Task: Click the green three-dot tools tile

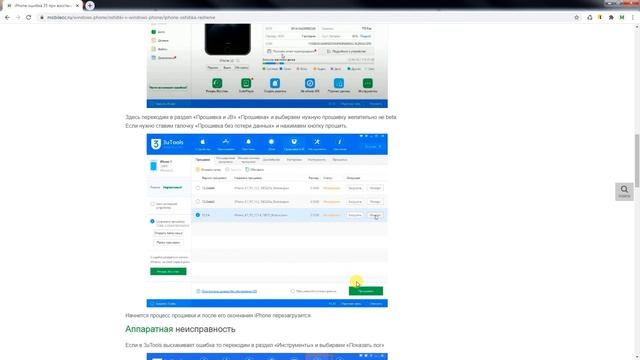Action: (368, 83)
